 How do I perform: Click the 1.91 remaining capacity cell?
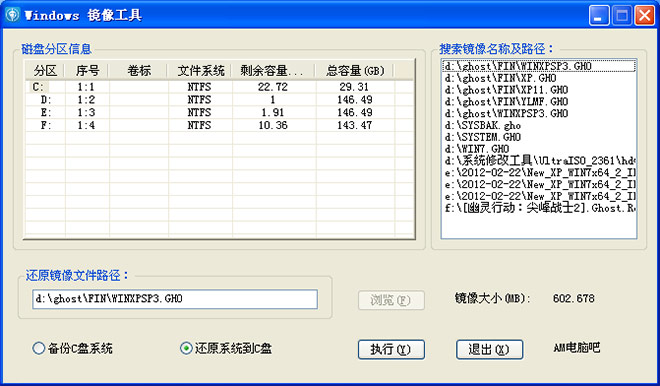pos(273,112)
